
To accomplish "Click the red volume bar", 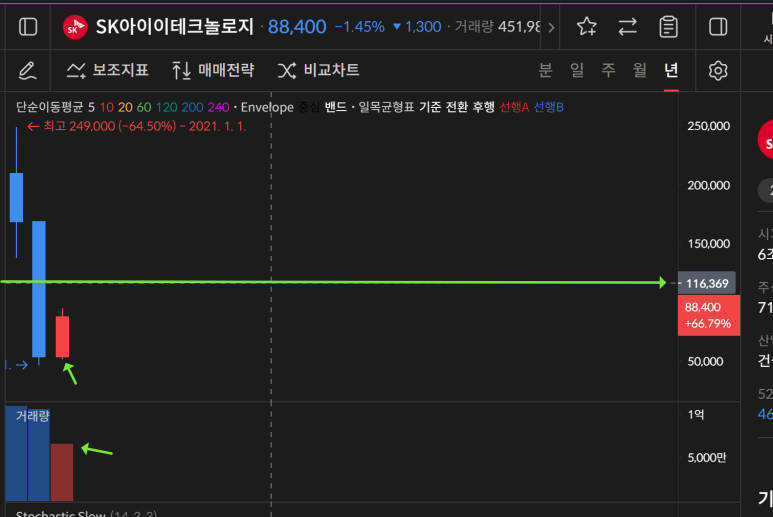I will [62, 472].
